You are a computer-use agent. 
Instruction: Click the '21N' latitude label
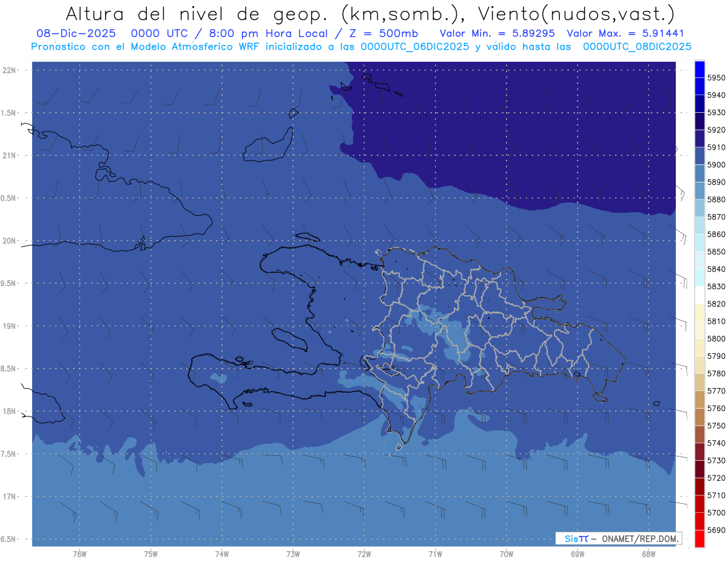tap(9, 155)
